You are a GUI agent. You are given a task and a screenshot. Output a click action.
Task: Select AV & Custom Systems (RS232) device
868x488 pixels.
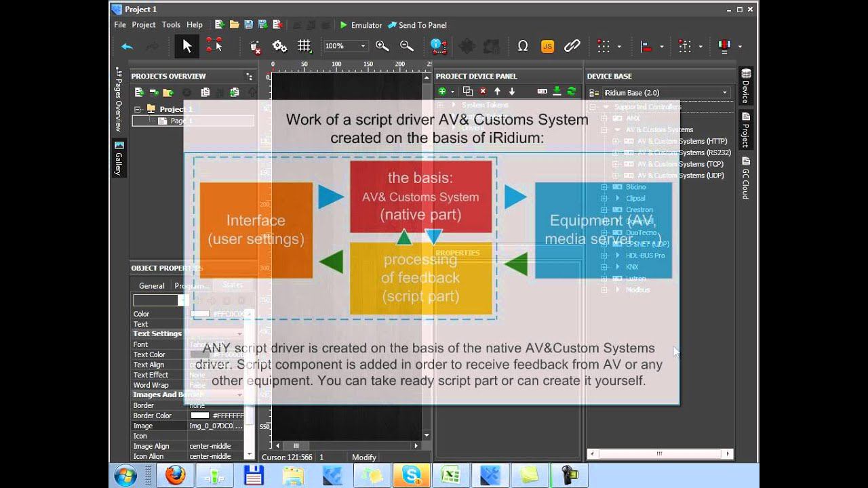684,152
